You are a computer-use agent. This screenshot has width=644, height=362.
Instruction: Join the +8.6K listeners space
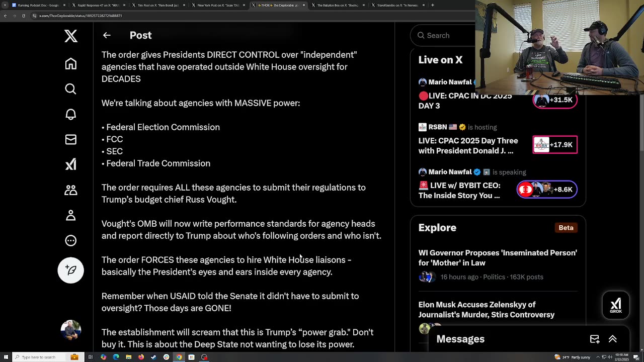[x=547, y=190]
